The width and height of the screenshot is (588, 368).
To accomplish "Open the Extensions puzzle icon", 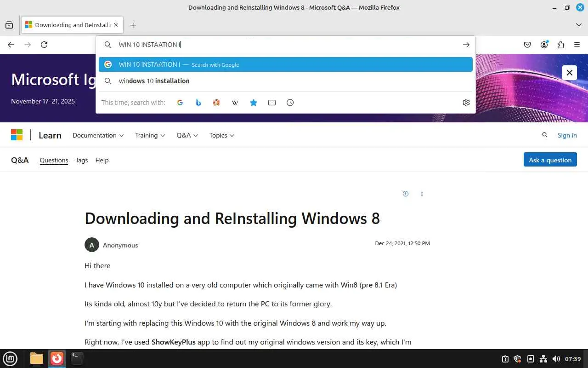I will click(560, 45).
